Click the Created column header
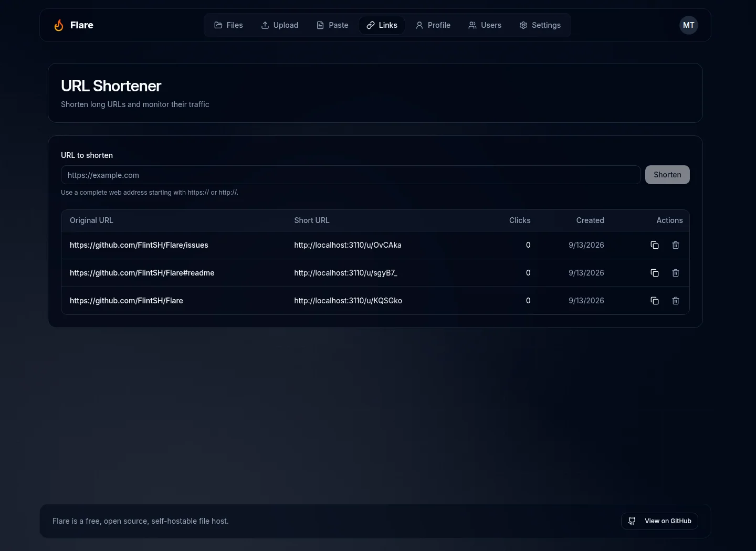This screenshot has height=551, width=756. tap(590, 220)
